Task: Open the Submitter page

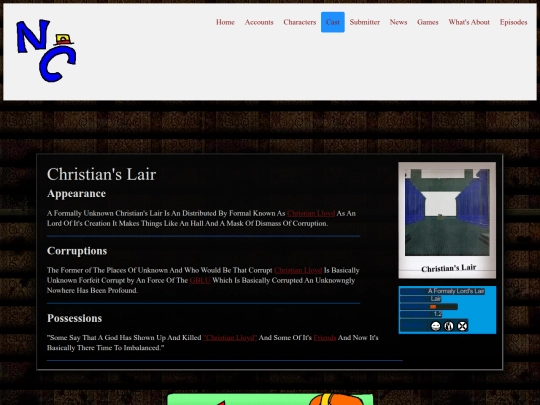Action: 365,22
